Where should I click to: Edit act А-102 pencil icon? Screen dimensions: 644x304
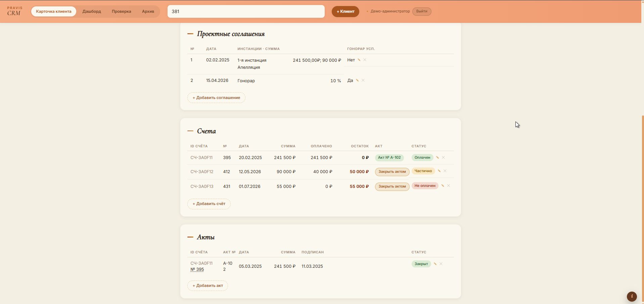(x=435, y=264)
